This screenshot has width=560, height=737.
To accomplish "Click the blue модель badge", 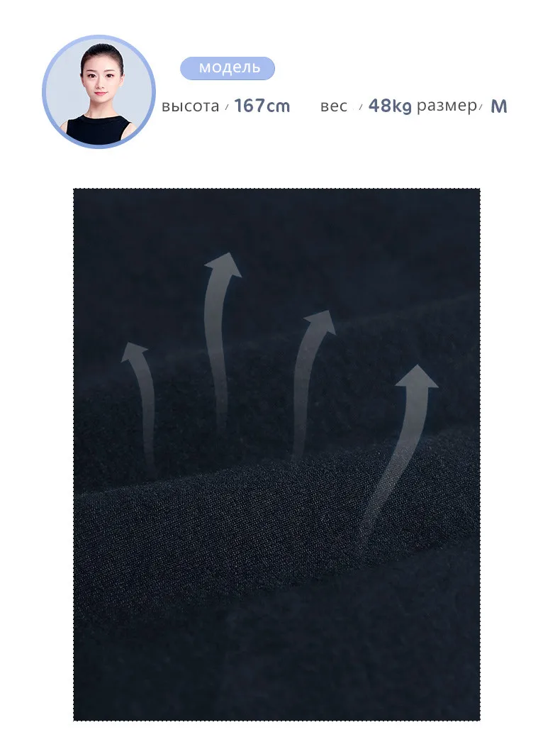I will (228, 68).
